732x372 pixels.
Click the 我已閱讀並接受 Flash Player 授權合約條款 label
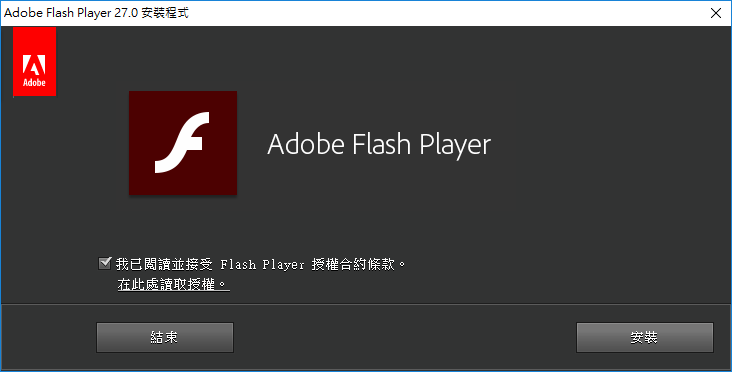261,264
